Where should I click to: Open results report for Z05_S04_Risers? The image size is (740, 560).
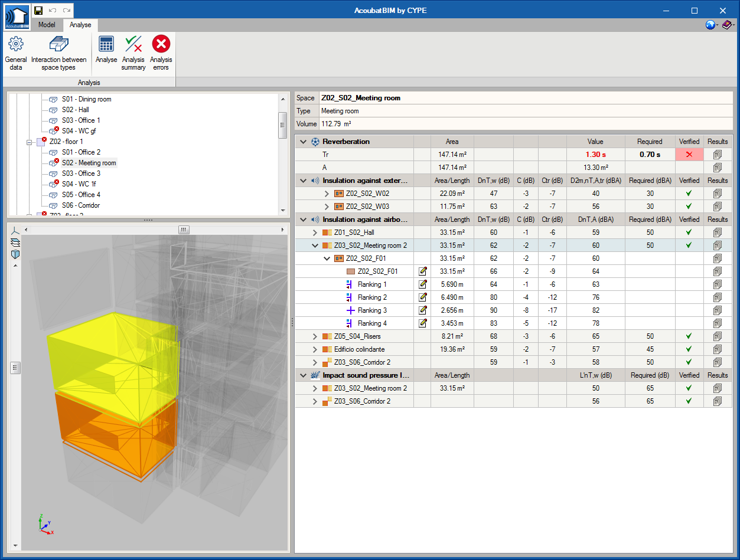(718, 336)
